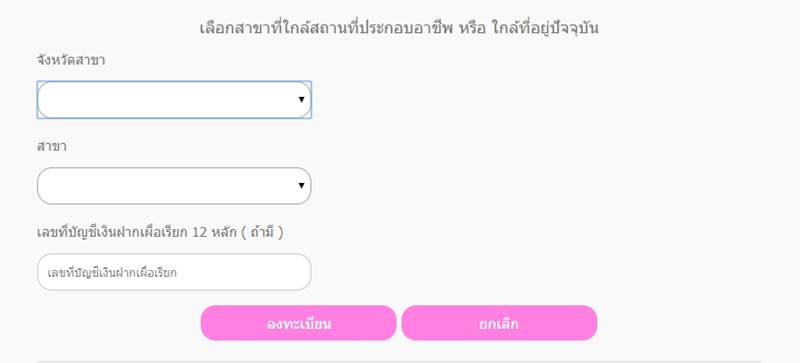Expand the focused blue-outlined province dropdown
This screenshot has height=363, width=800.
click(x=174, y=100)
